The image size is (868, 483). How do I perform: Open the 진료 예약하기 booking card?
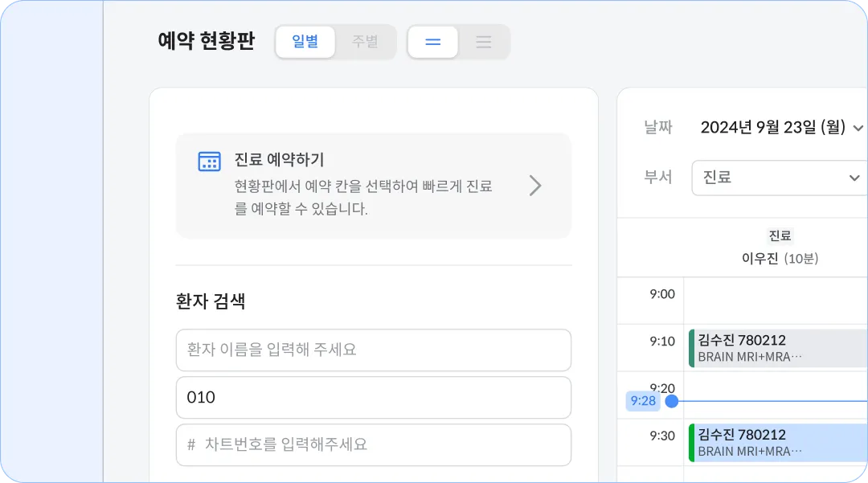[373, 186]
